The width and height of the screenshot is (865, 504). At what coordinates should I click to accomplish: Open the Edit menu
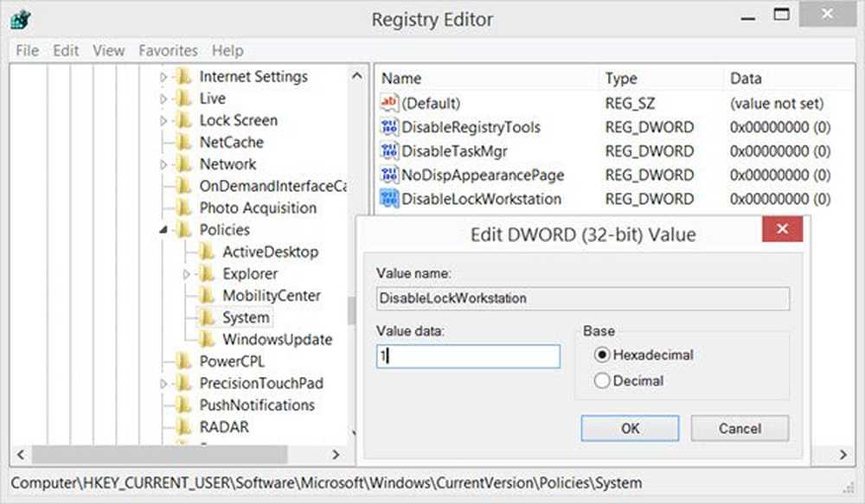coord(66,51)
